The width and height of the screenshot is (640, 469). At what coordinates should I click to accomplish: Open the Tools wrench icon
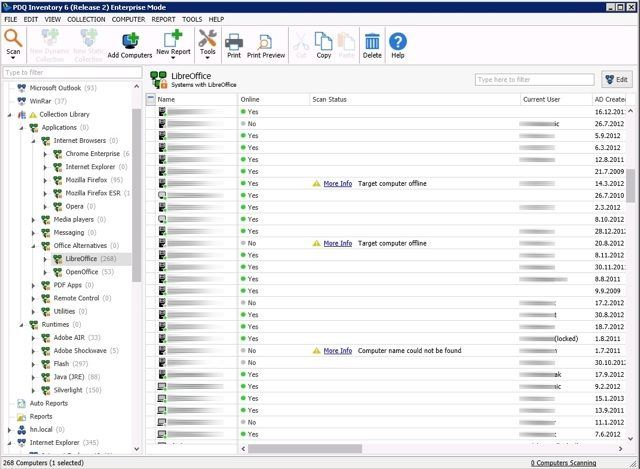point(207,38)
